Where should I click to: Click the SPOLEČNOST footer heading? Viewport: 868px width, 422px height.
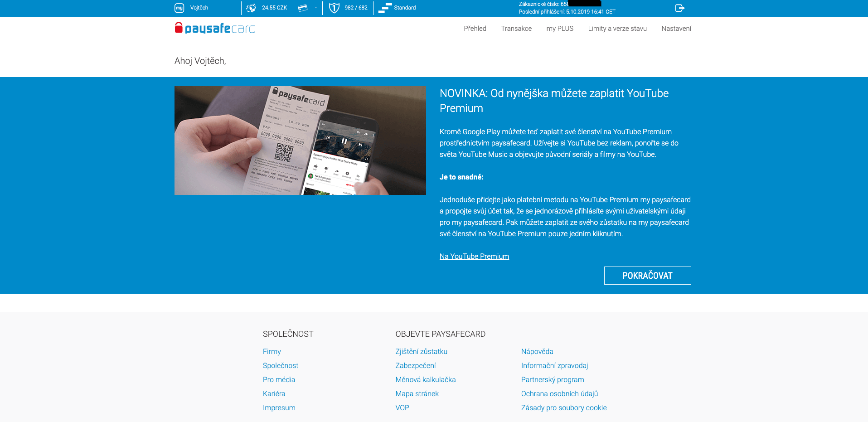(288, 334)
